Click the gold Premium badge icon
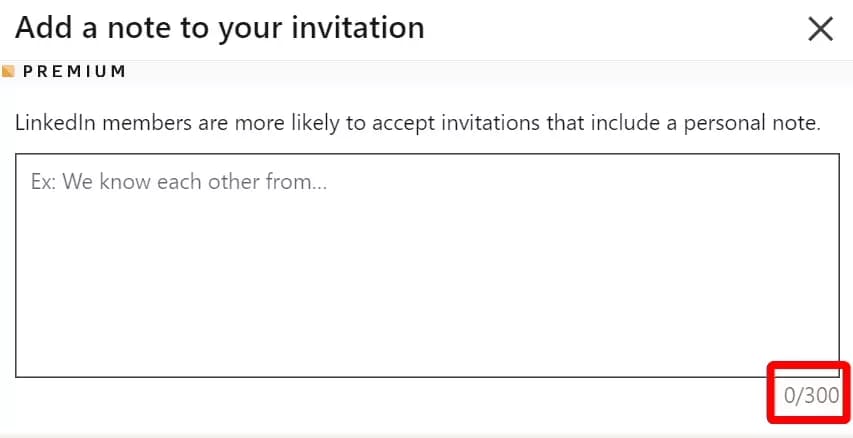The height and width of the screenshot is (438, 853). (x=8, y=72)
